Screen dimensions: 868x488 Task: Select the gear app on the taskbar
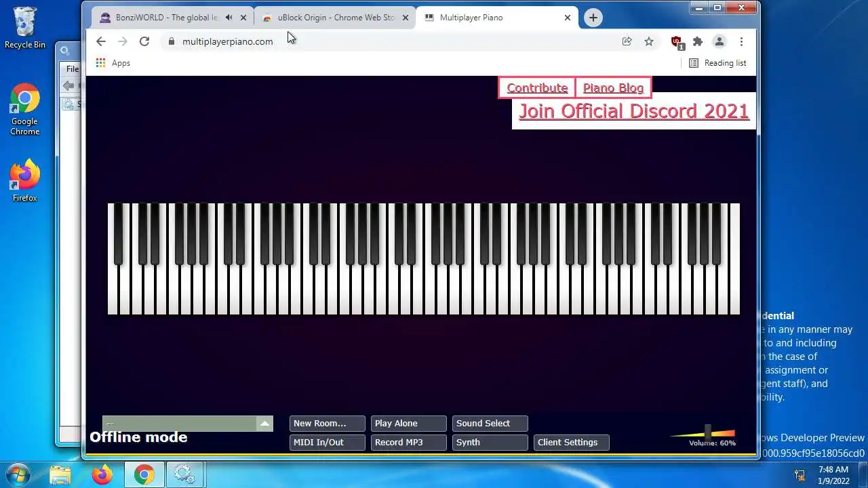click(185, 474)
